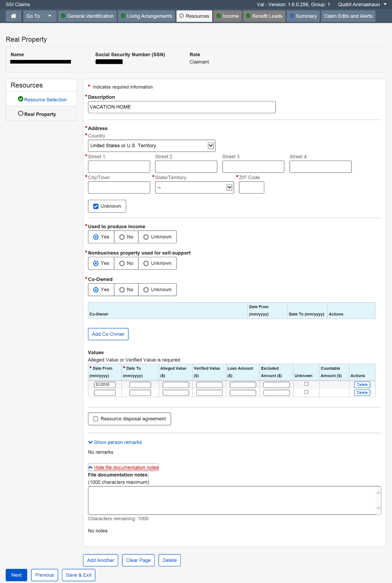Click the chevron icon beside Show person remarks
392x583 pixels.
[90, 442]
